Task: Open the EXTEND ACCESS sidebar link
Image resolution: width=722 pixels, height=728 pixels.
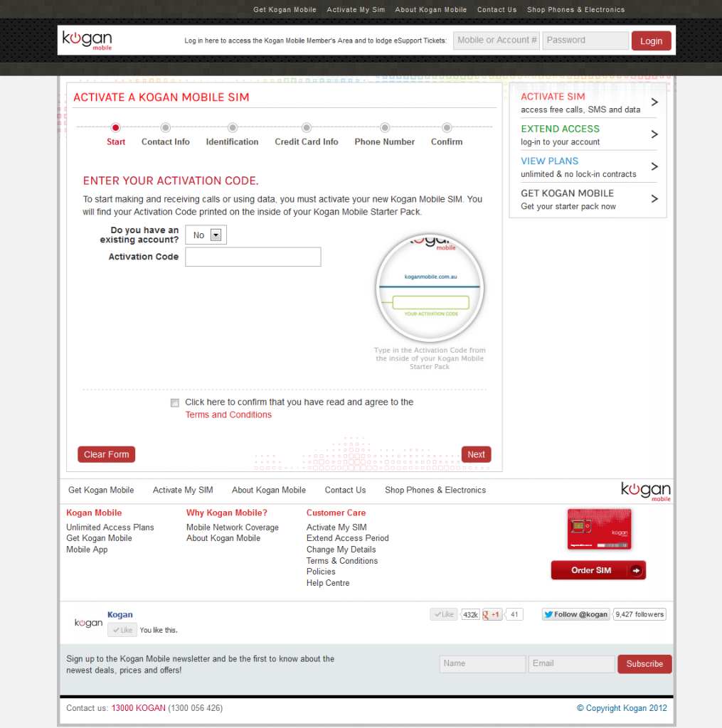Action: point(560,129)
